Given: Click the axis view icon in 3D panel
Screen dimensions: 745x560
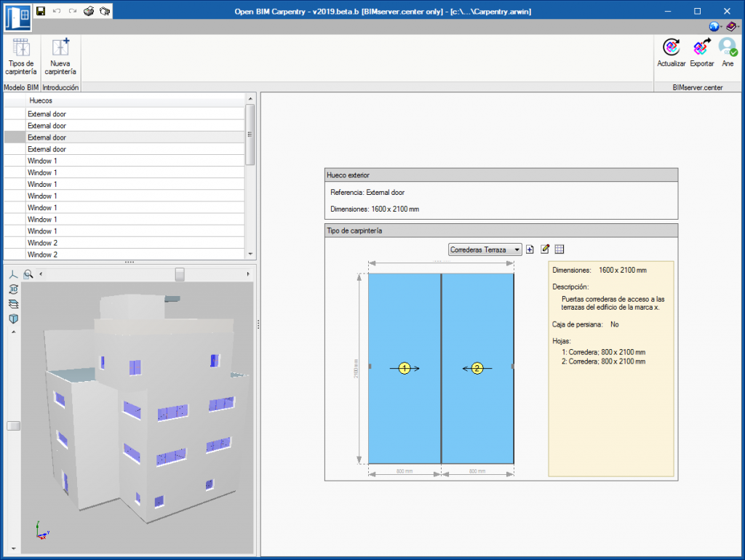Looking at the screenshot, I should [x=13, y=274].
